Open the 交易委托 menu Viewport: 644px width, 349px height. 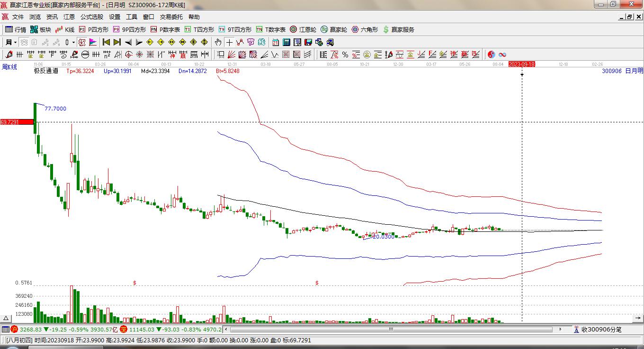(171, 17)
